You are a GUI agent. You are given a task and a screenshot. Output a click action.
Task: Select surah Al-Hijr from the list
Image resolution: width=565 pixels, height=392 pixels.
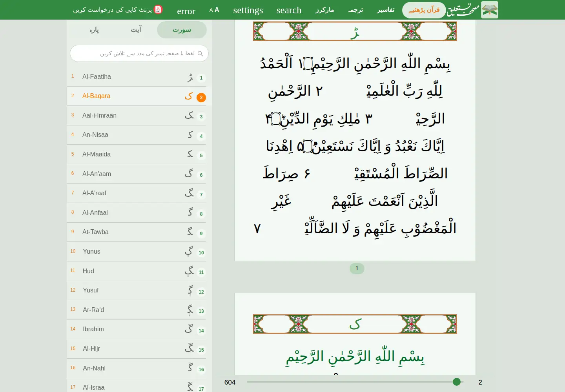[x=136, y=349]
